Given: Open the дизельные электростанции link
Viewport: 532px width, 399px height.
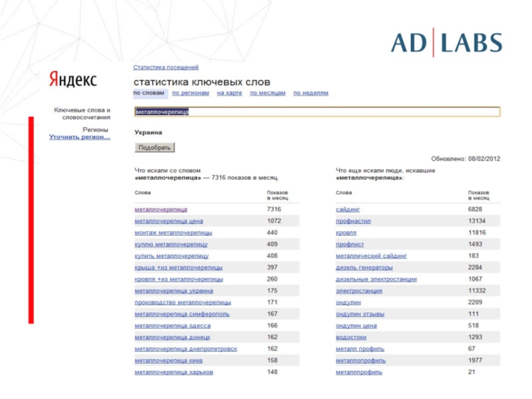Looking at the screenshot, I should coord(376,279).
